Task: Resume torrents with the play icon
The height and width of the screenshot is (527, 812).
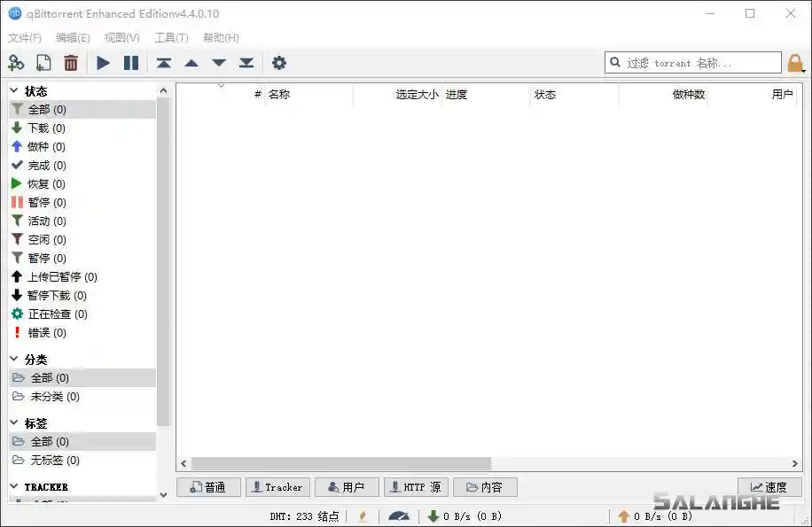Action: coord(103,63)
